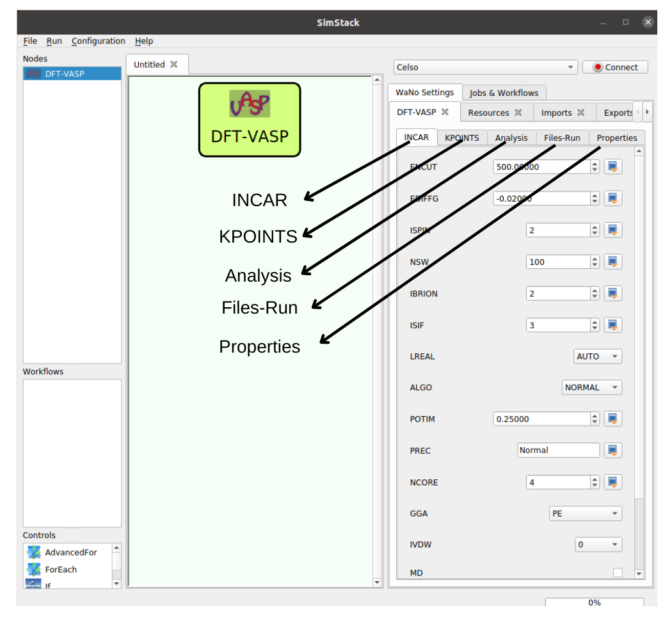Click the Connect button

click(x=615, y=67)
